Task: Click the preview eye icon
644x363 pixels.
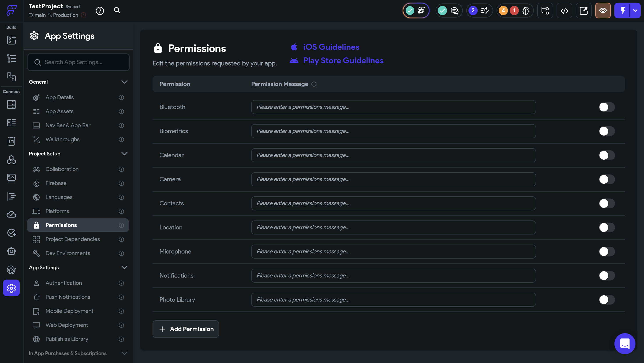Action: (x=603, y=11)
